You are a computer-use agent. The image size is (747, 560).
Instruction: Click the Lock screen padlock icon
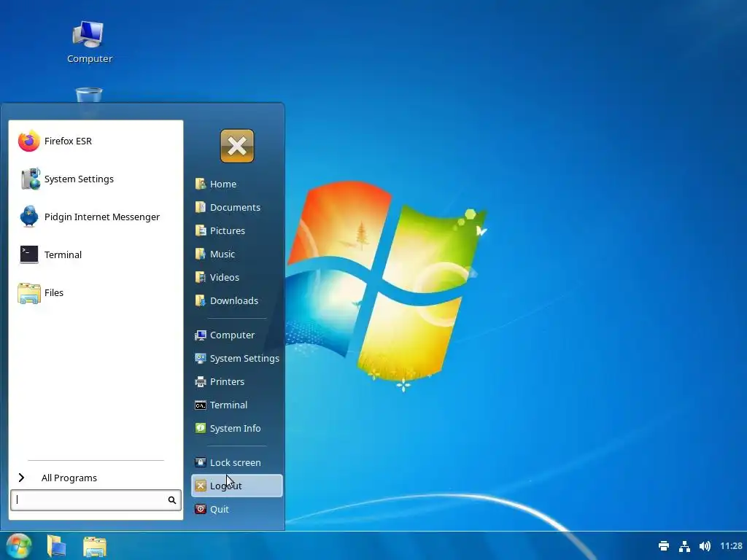pyautogui.click(x=201, y=462)
